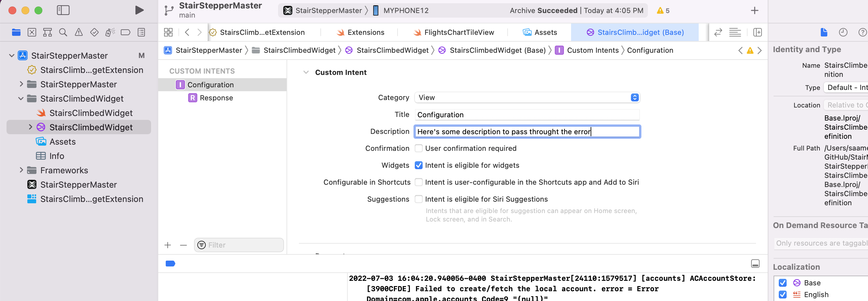Select the Configuration intent in list
868x301 pixels.
[222, 85]
